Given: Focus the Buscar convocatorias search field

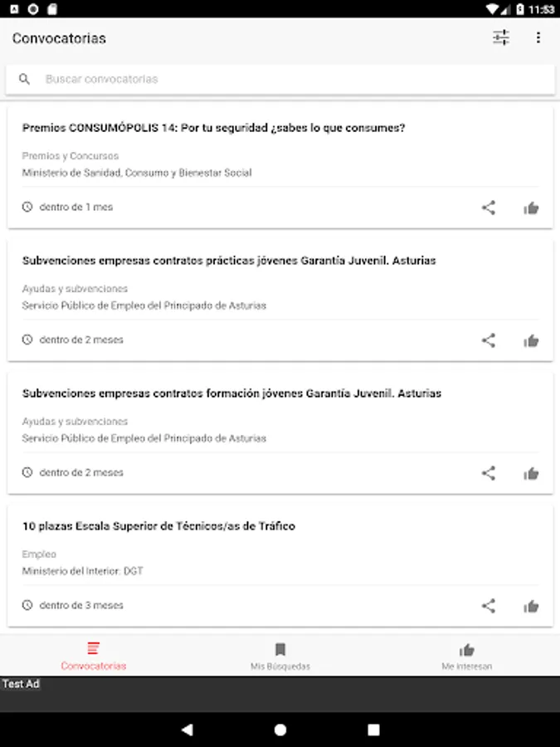Looking at the screenshot, I should [x=280, y=79].
